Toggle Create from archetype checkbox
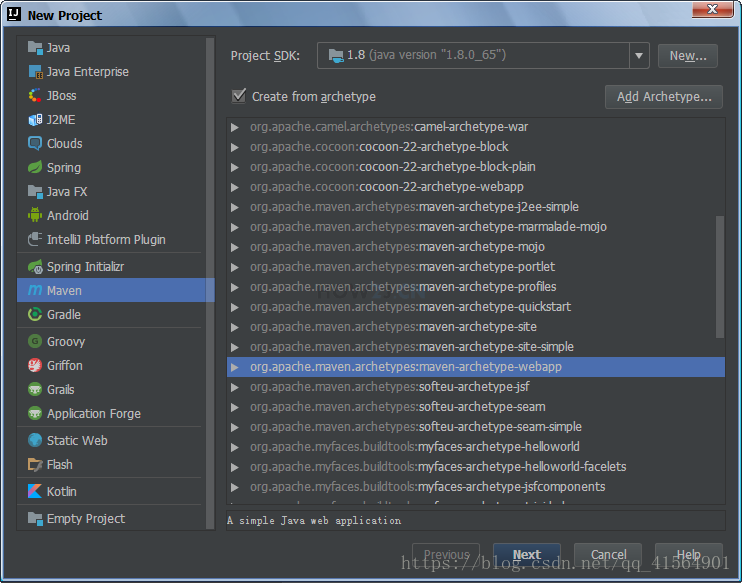 (239, 96)
